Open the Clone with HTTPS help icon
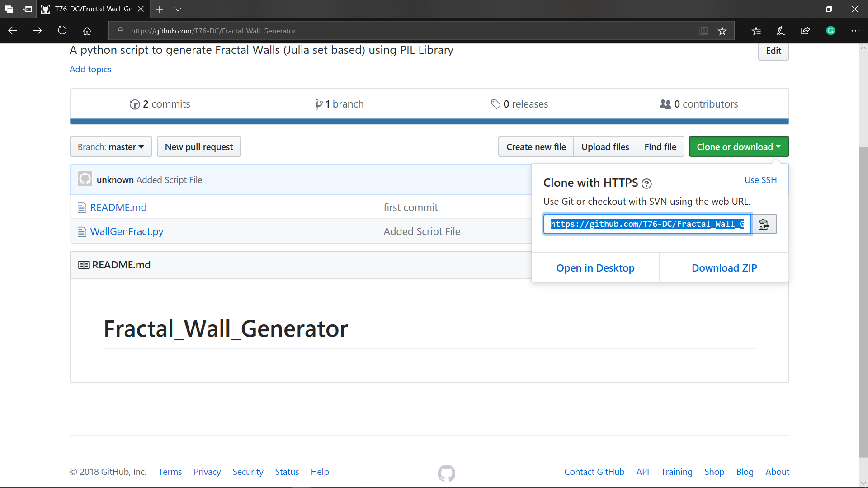Image resolution: width=868 pixels, height=488 pixels. click(646, 183)
